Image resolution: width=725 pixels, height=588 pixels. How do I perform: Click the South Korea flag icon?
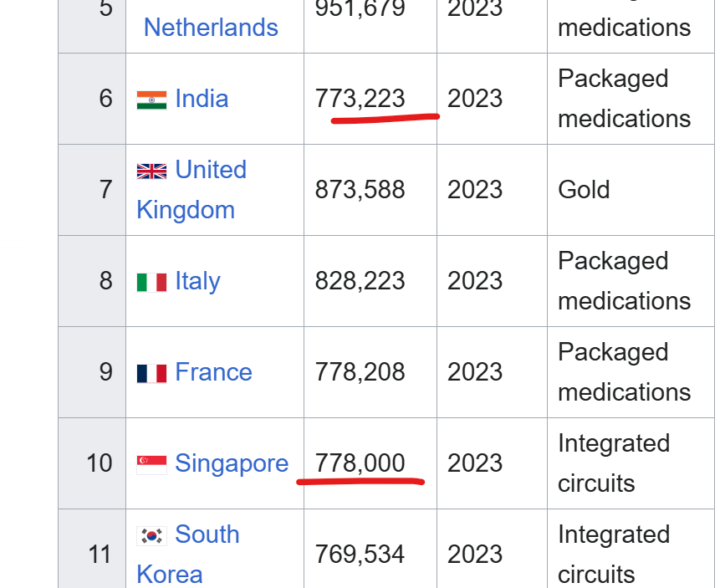pyautogui.click(x=151, y=535)
